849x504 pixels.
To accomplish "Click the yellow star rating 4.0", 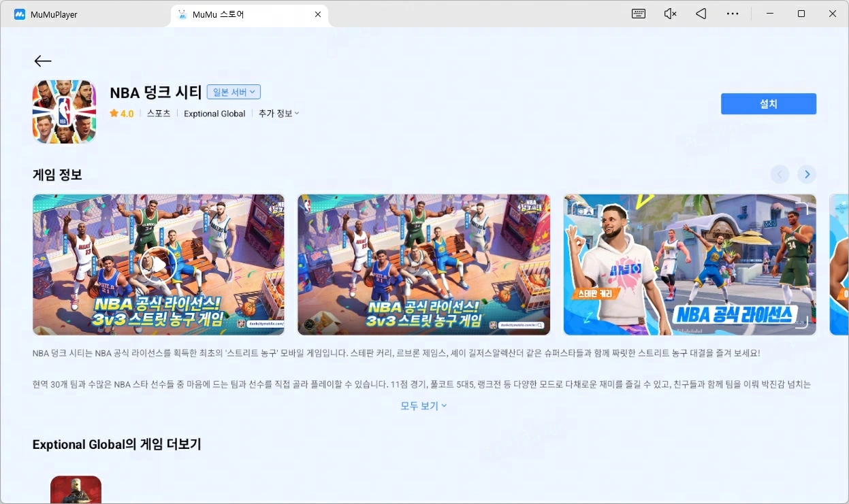I will pos(122,114).
